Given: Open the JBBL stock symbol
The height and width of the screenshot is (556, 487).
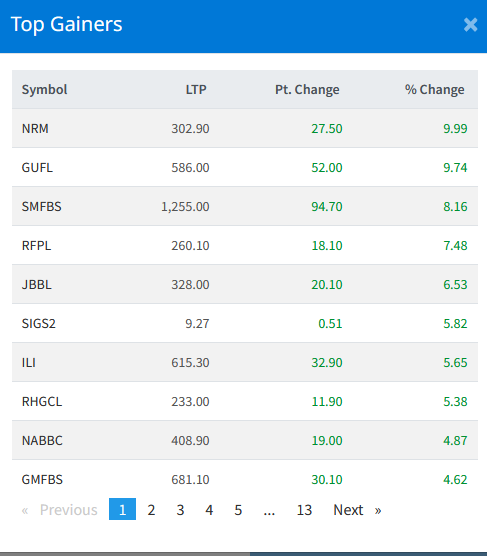Looking at the screenshot, I should pyautogui.click(x=37, y=284).
